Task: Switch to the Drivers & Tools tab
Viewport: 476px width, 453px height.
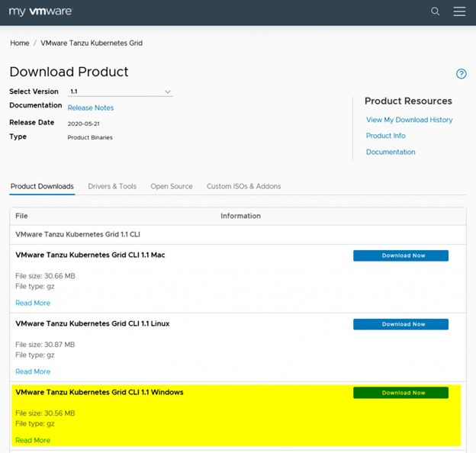Action: click(x=112, y=186)
